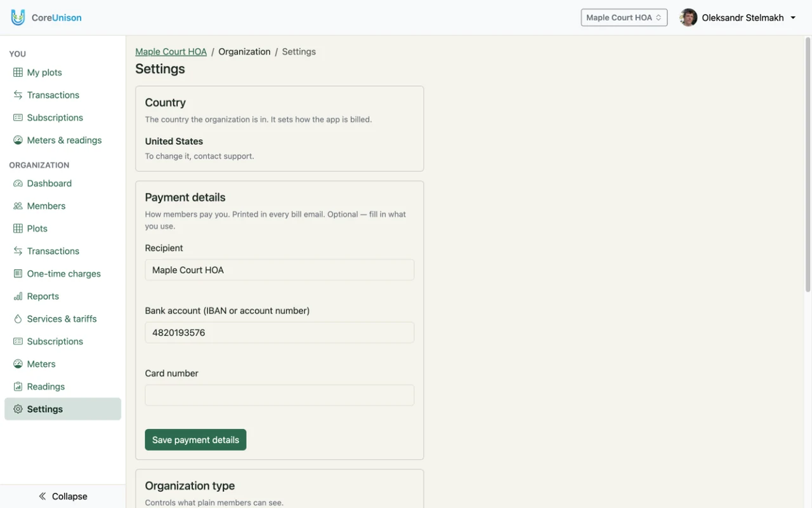Click the One-time charges label text
Screen dimensions: 812x508
pos(64,274)
